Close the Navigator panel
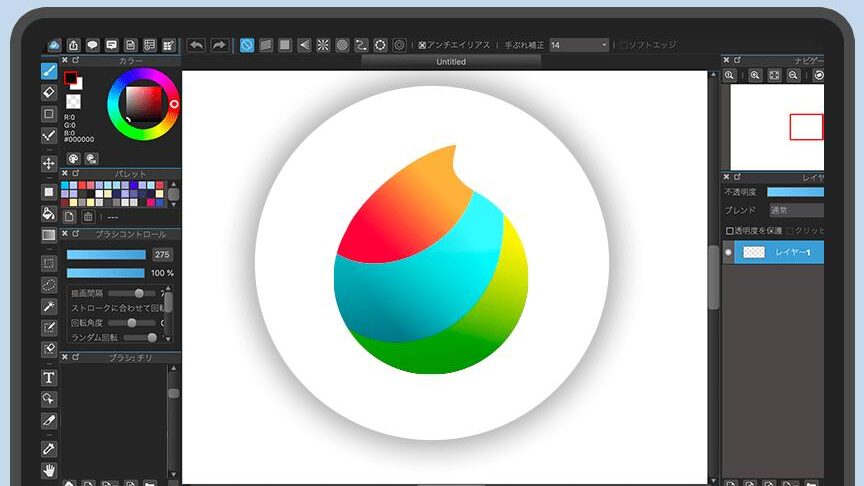 726,60
